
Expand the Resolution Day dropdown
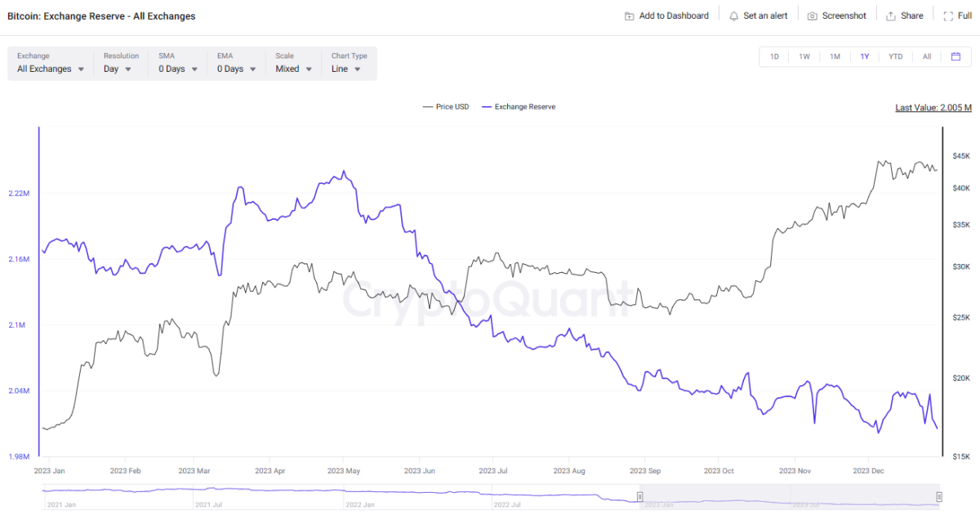(x=117, y=69)
